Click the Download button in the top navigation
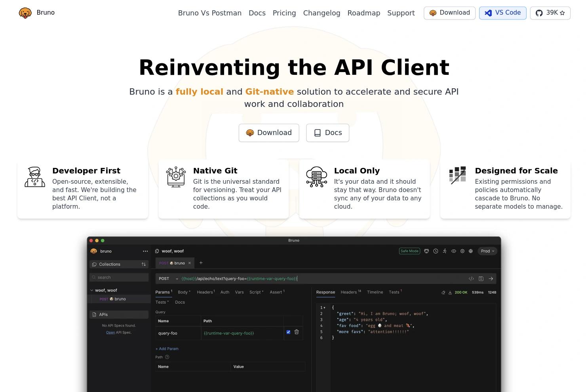 coord(449,13)
